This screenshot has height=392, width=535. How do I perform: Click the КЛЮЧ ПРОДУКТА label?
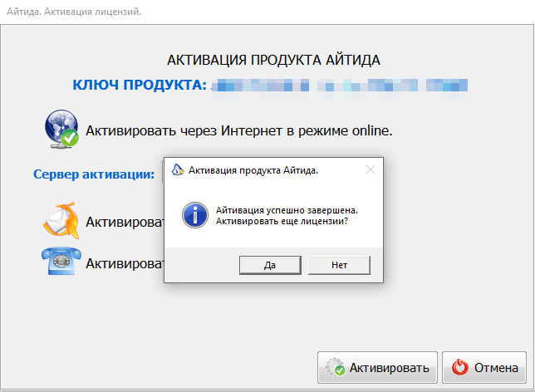140,85
